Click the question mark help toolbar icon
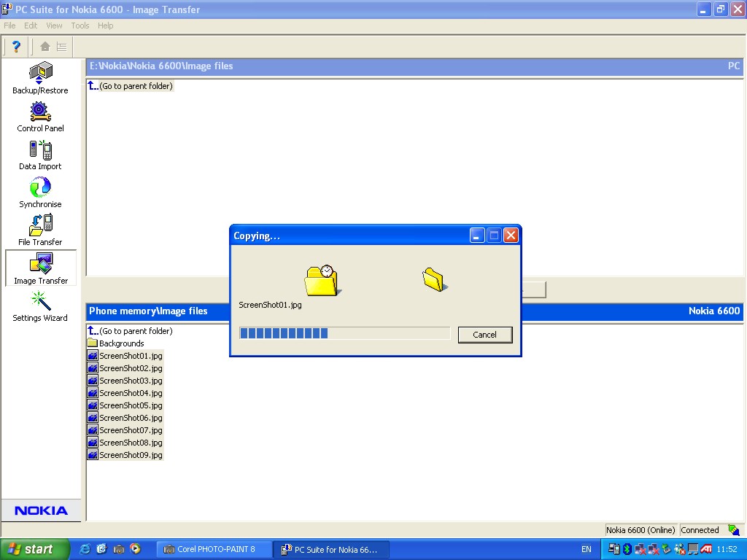 tap(16, 46)
